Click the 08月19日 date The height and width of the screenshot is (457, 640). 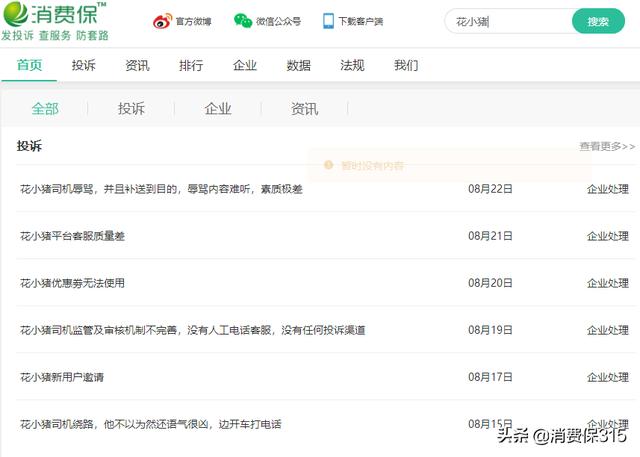490,330
